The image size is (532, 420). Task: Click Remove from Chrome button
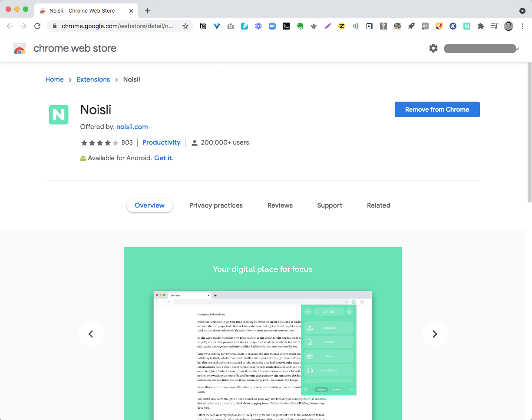click(437, 109)
